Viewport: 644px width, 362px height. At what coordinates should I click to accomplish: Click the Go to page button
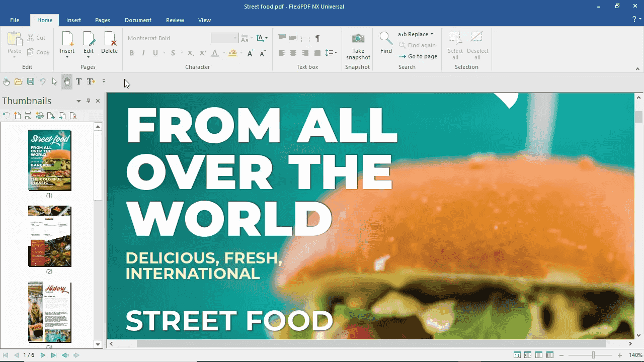(418, 56)
